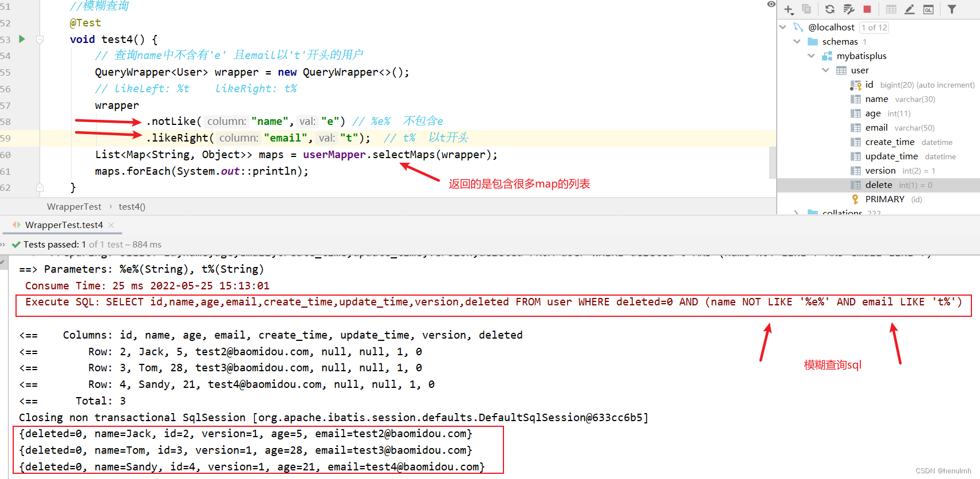This screenshot has width=980, height=479.
Task: Click the PRIMARY key icon
Action: point(856,199)
